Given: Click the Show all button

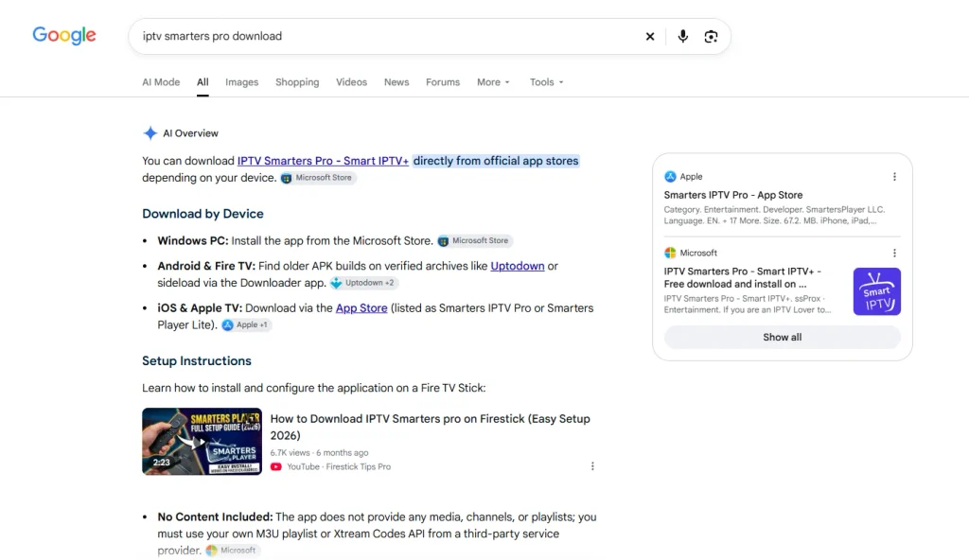Looking at the screenshot, I should tap(782, 338).
